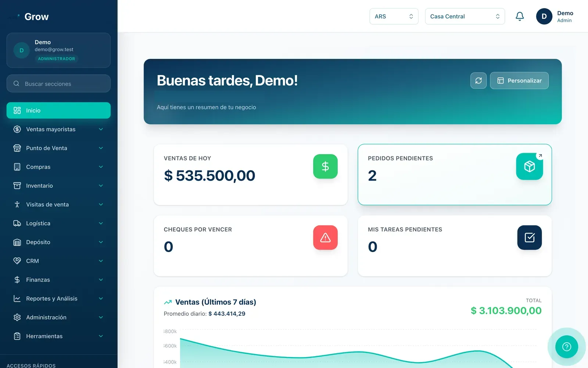
Task: Open the ARS currency dropdown
Action: 394,16
